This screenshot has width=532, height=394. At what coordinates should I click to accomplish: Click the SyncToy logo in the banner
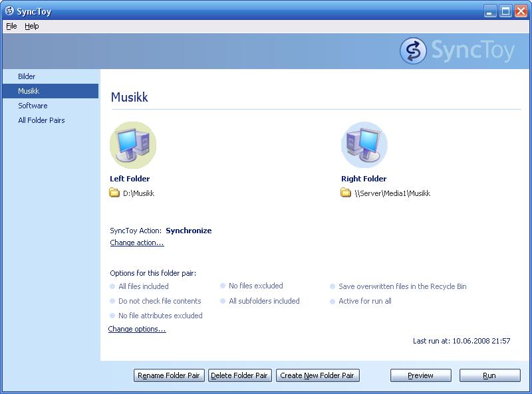tap(457, 50)
